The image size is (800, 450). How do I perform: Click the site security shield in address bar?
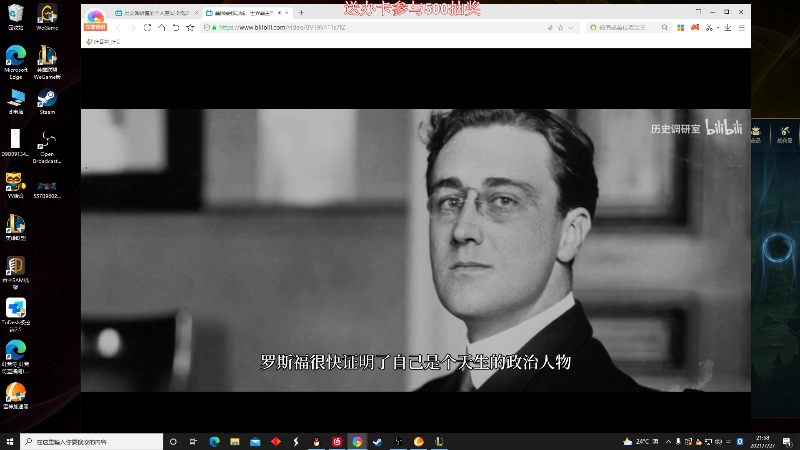coord(207,28)
